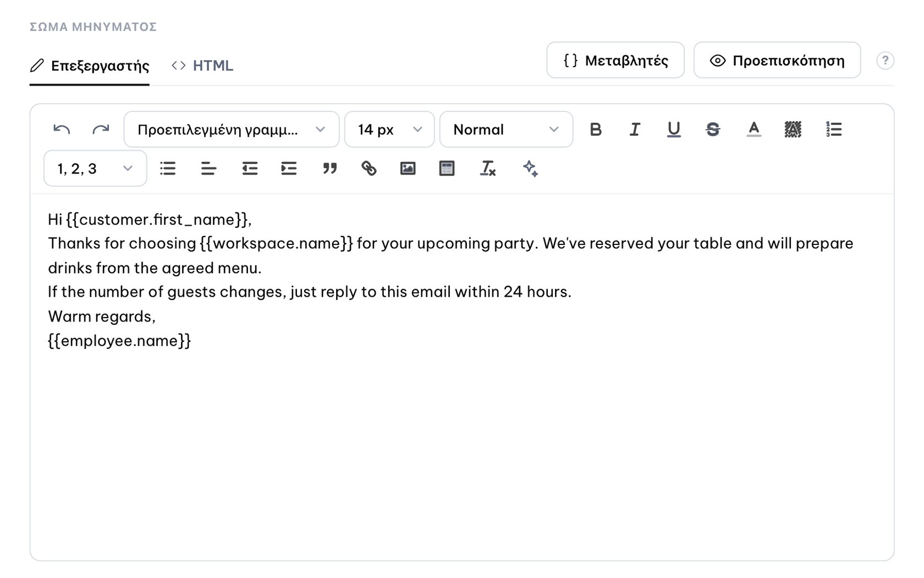The height and width of the screenshot is (578, 924).
Task: Clear text formatting
Action: click(x=488, y=168)
